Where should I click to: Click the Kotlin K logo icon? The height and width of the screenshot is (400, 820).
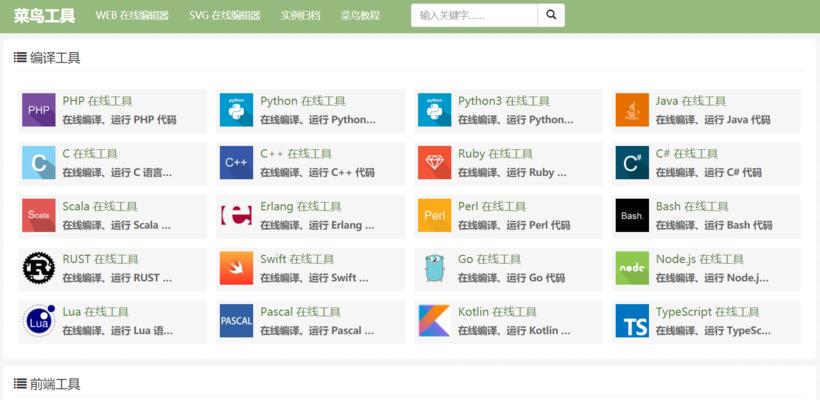434,321
